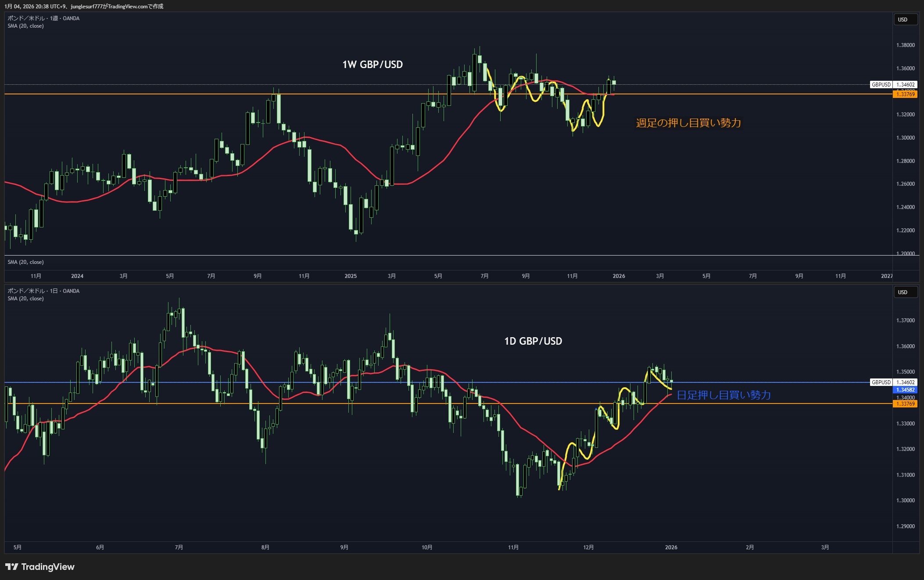Image resolution: width=924 pixels, height=580 pixels.
Task: Select the 1D GBP/USD text annotation
Action: pos(533,341)
